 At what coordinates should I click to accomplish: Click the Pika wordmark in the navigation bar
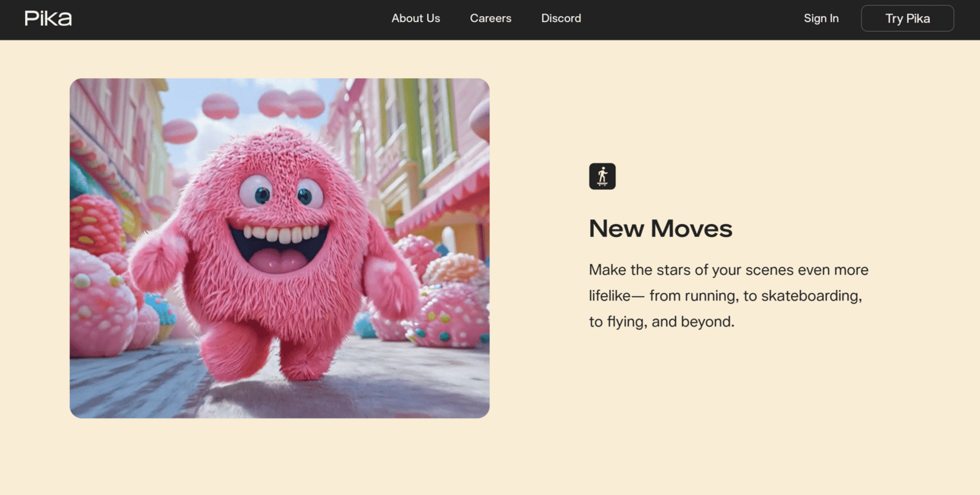[x=47, y=17]
